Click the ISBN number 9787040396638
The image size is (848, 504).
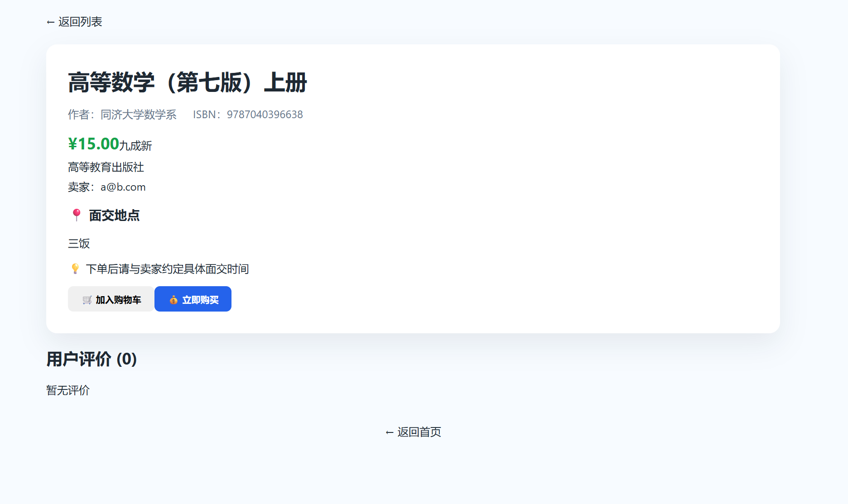coord(265,115)
